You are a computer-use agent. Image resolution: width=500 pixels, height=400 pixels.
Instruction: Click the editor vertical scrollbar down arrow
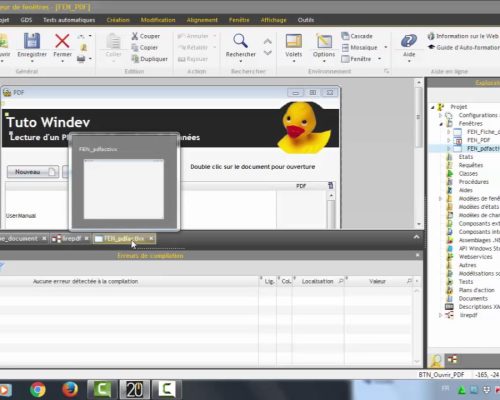pyautogui.click(x=419, y=224)
